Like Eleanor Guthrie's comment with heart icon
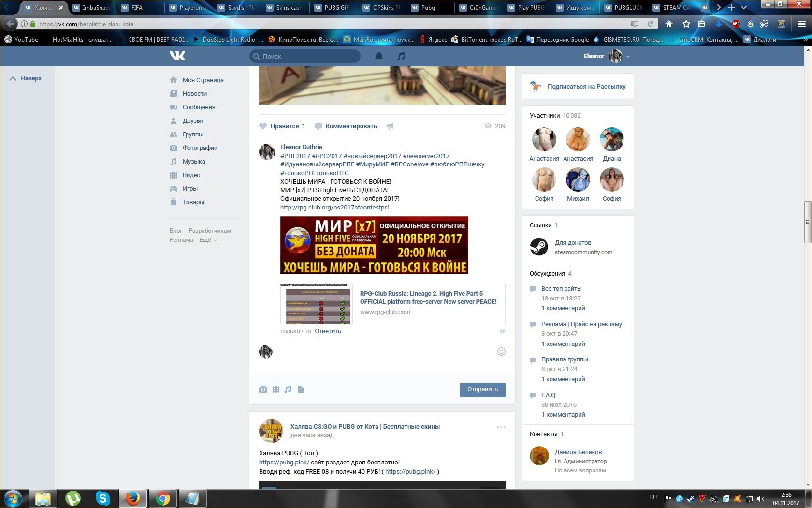The width and height of the screenshot is (812, 508). tap(502, 331)
